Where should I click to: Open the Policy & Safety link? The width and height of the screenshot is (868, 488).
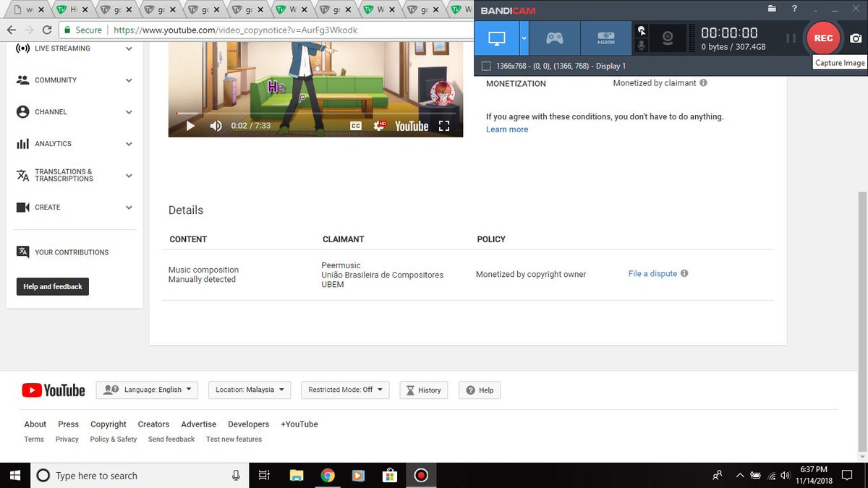pyautogui.click(x=114, y=440)
